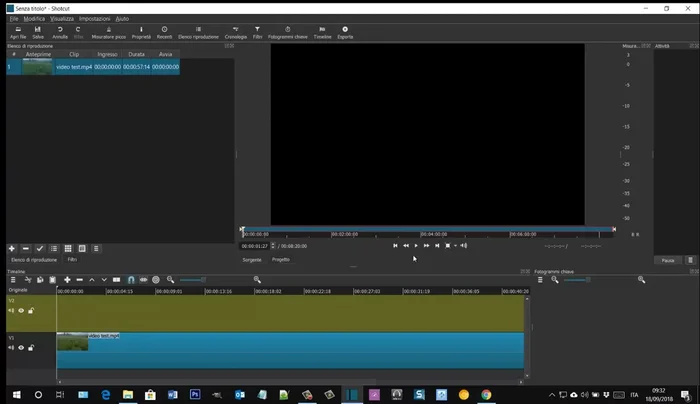Split clip at playhead
Image resolution: width=700 pixels, height=404 pixels.
[x=117, y=280]
